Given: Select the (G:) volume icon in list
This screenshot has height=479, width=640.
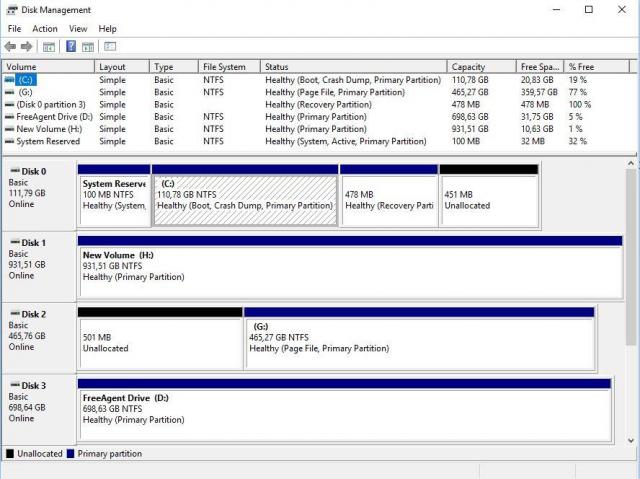Looking at the screenshot, I should tap(10, 92).
